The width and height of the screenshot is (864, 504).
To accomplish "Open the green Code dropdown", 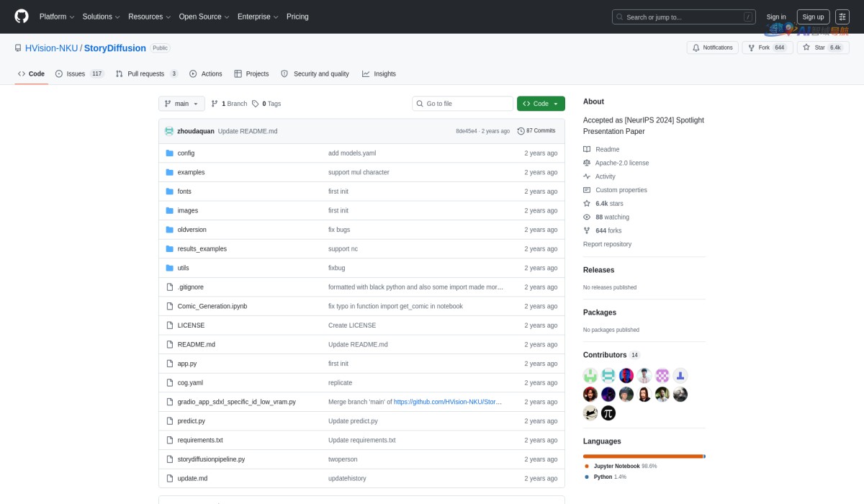I will [x=541, y=104].
